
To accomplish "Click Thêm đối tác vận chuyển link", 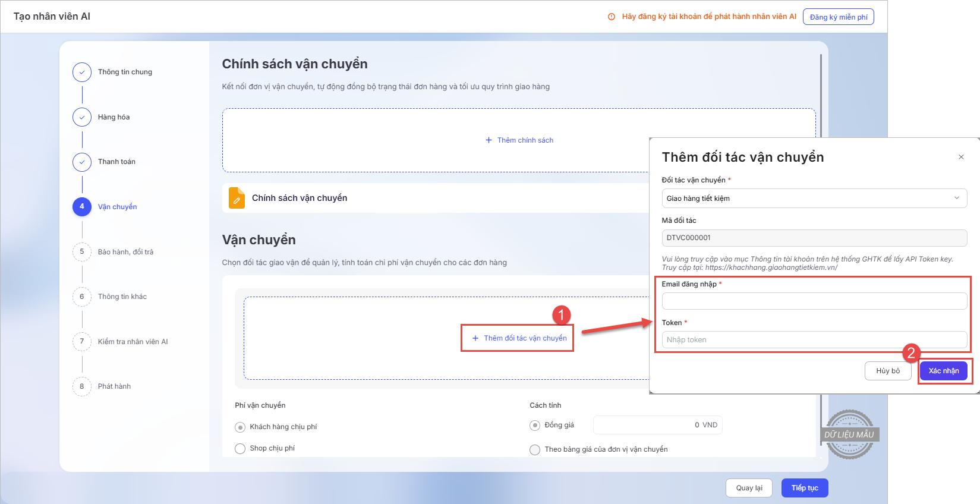I will [x=519, y=338].
